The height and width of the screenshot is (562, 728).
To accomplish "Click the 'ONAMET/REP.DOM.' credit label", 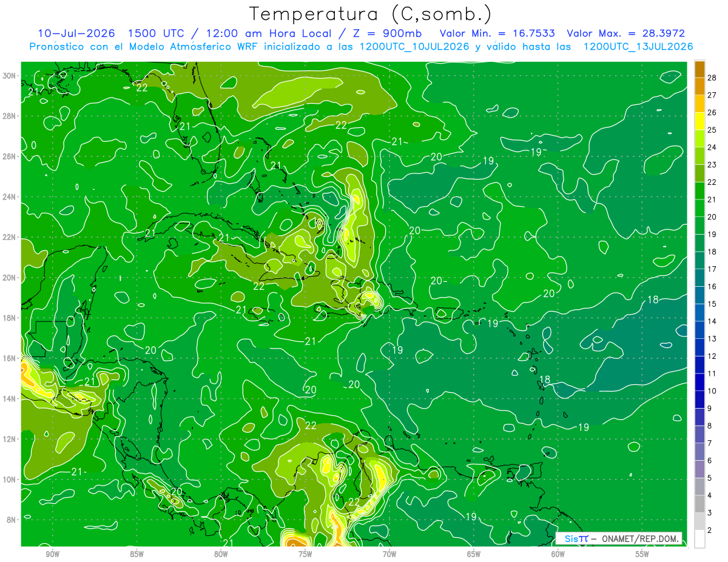I will point(641,539).
